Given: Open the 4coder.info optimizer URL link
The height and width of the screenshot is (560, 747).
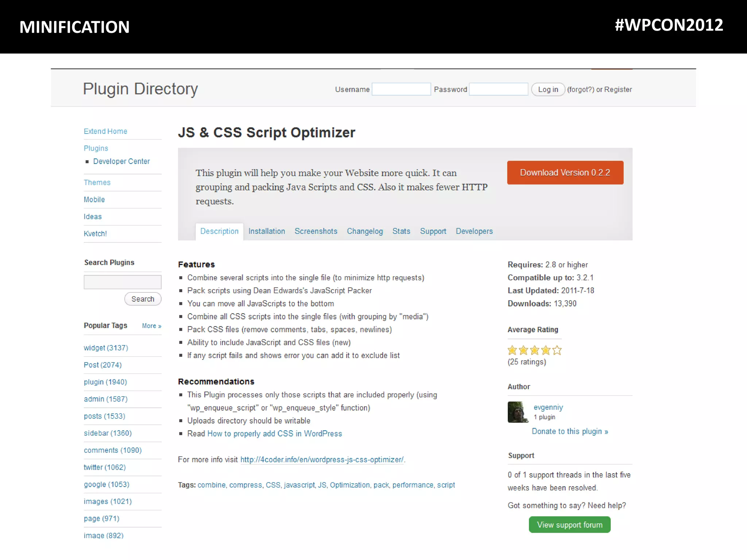Looking at the screenshot, I should 322,459.
